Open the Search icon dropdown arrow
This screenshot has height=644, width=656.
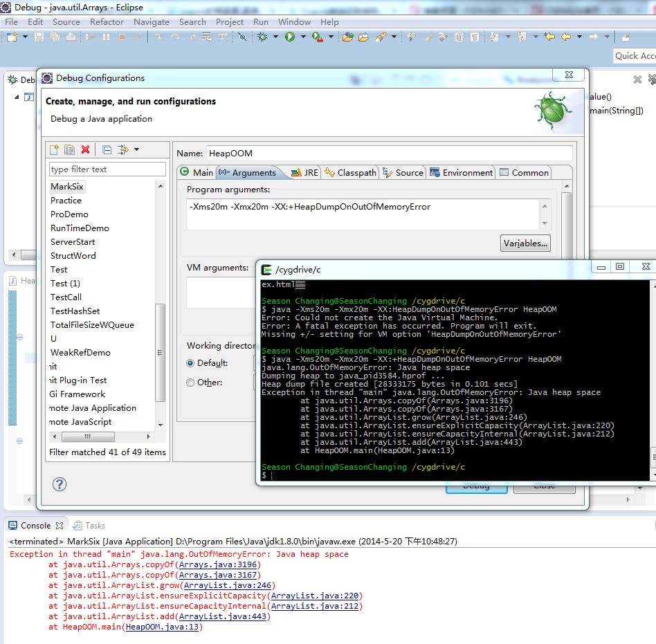coord(394,37)
